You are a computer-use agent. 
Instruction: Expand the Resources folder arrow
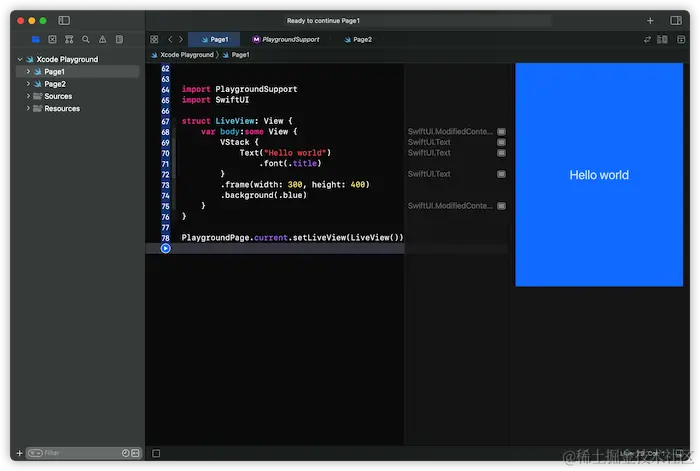(x=28, y=108)
